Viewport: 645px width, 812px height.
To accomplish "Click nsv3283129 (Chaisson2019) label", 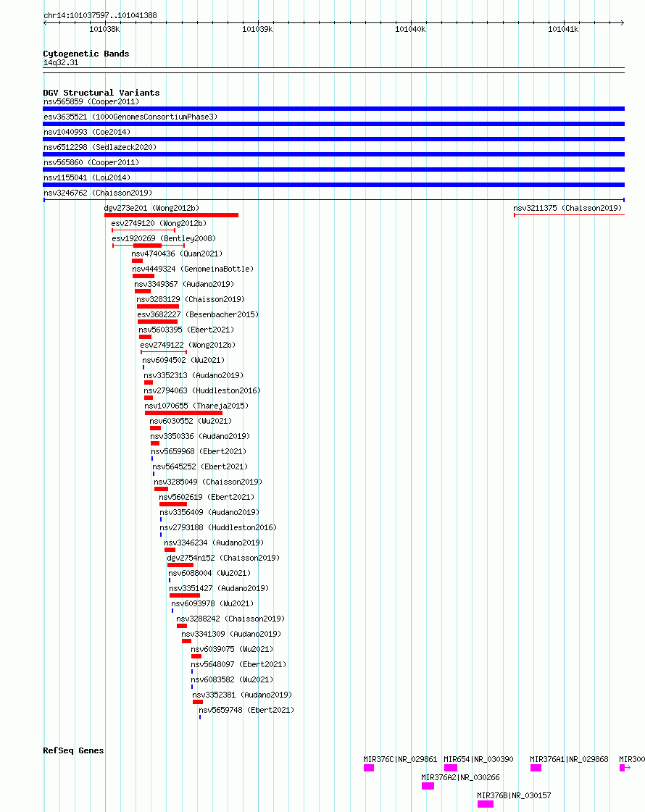I will pyautogui.click(x=191, y=299).
